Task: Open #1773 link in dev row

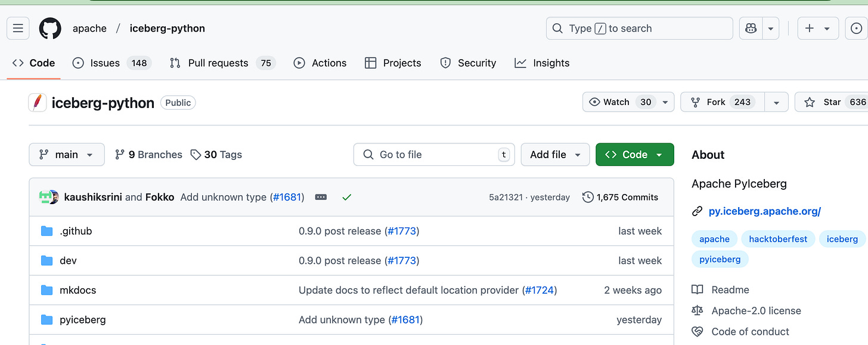Action: pyautogui.click(x=402, y=261)
